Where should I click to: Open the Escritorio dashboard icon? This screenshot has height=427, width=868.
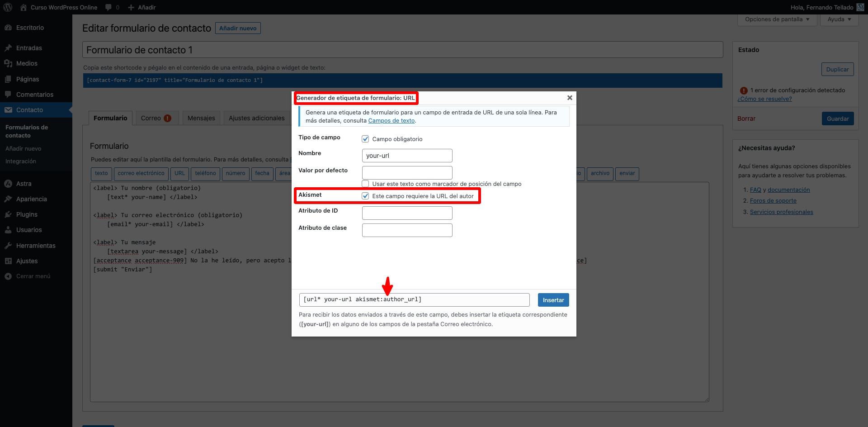click(8, 28)
